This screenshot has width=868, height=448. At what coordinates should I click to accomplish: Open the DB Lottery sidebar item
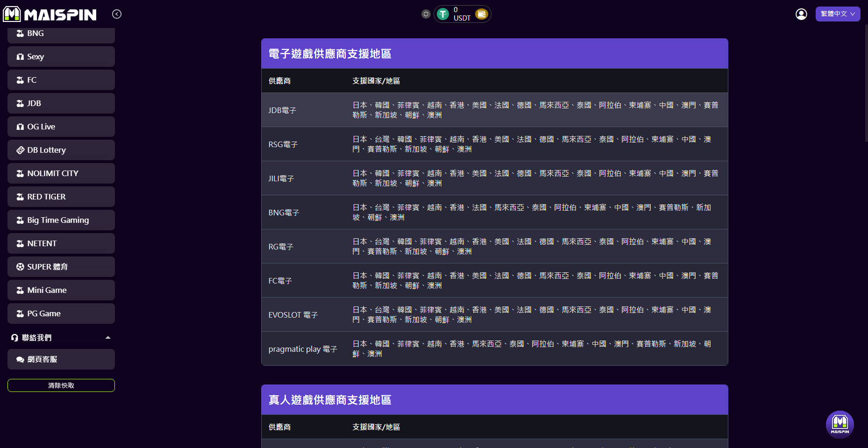tap(61, 150)
